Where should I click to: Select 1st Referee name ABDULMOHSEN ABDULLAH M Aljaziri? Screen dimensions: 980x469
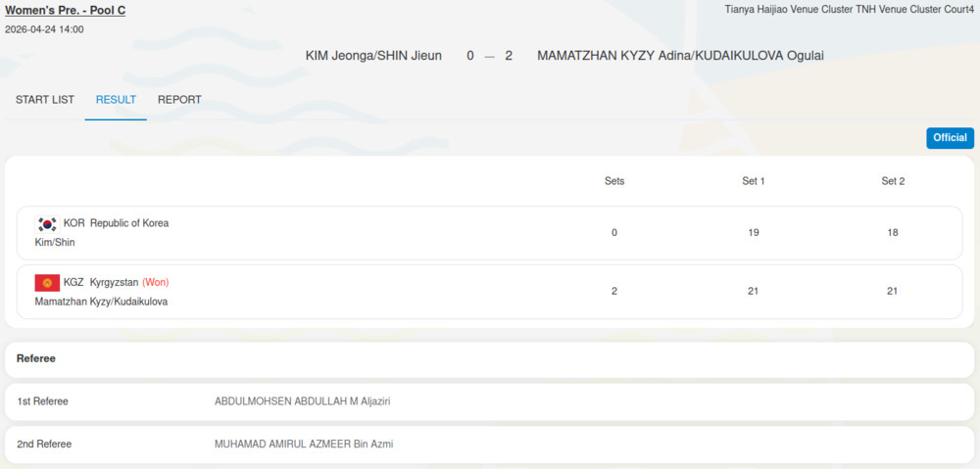309,401
